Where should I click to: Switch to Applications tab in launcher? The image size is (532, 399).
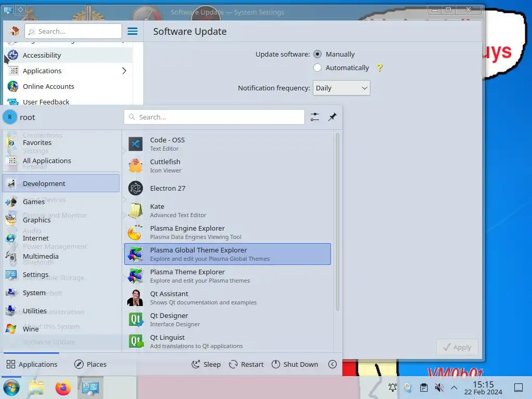coord(32,364)
